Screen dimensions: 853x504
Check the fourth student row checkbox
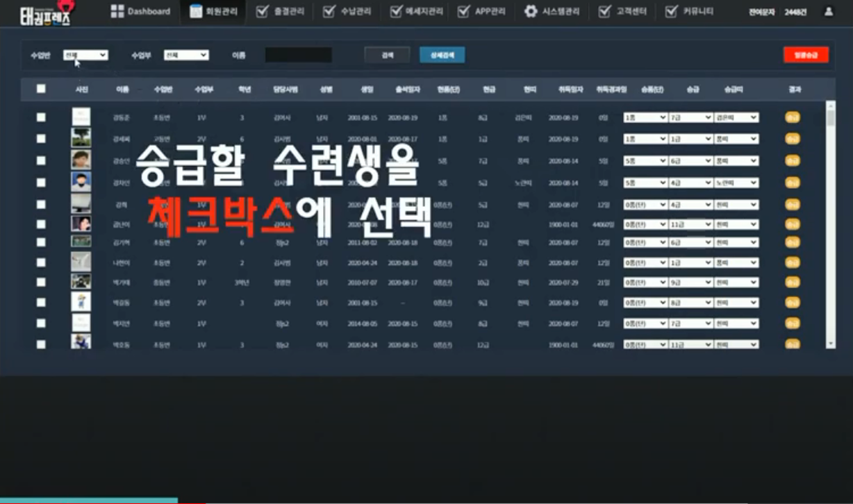coord(41,182)
